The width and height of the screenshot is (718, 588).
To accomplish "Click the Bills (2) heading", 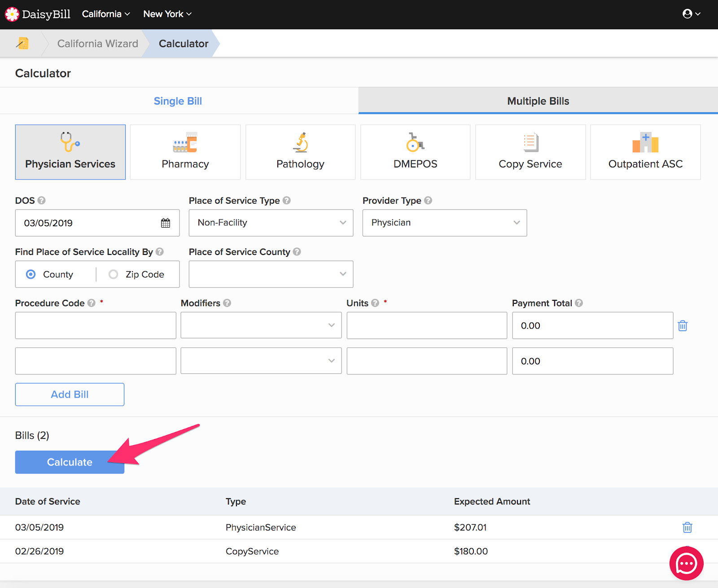I will (x=32, y=435).
